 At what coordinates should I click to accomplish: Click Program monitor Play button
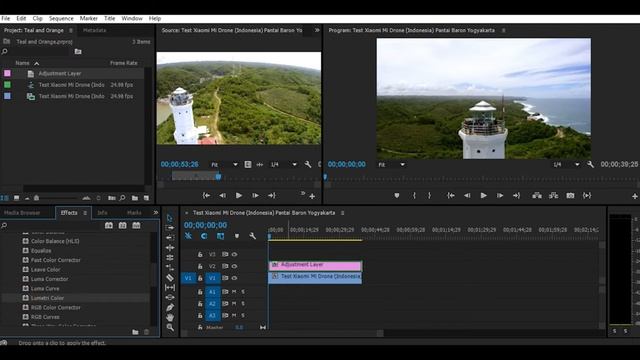[x=483, y=196]
